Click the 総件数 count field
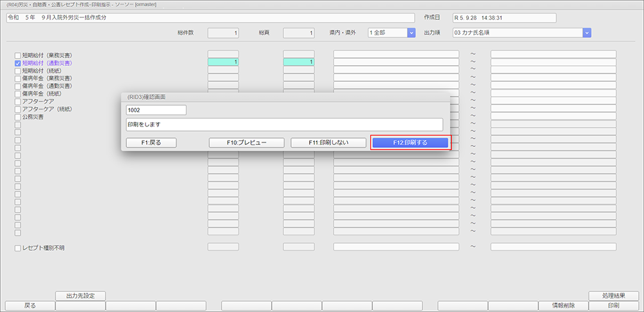The width and height of the screenshot is (644, 312). click(x=223, y=32)
